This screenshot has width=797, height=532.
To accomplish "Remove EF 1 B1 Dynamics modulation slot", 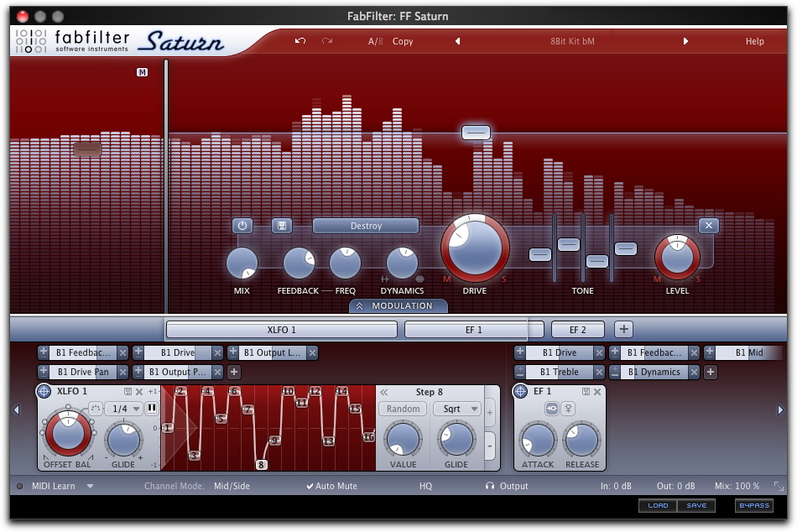I will (x=694, y=372).
